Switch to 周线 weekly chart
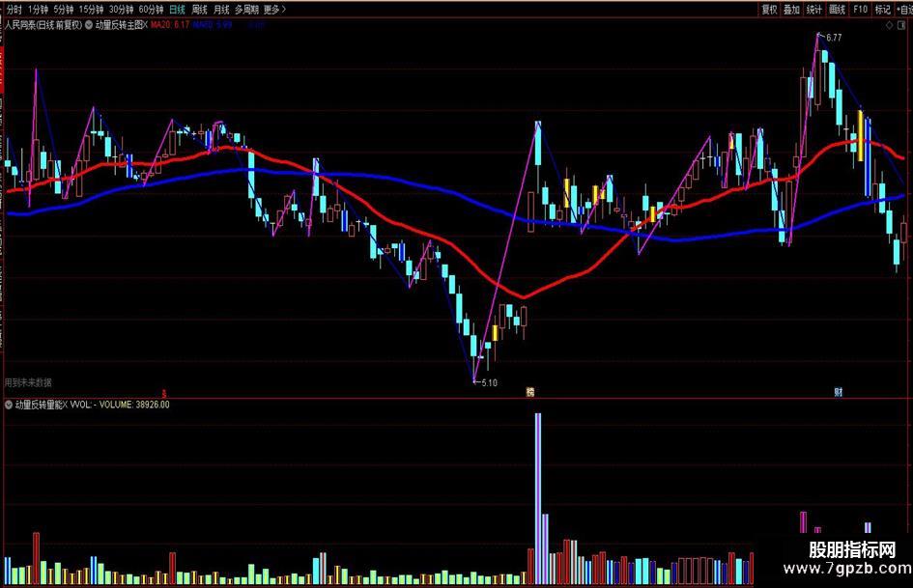 199,10
